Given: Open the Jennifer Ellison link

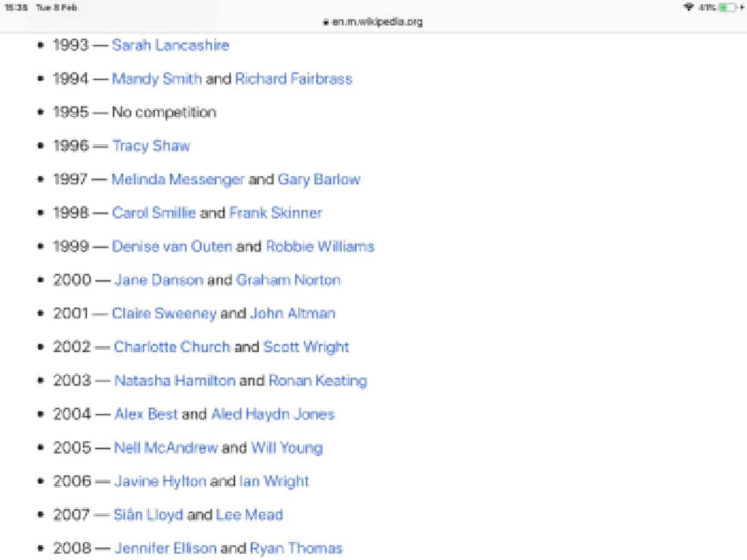Looking at the screenshot, I should pyautogui.click(x=165, y=549).
